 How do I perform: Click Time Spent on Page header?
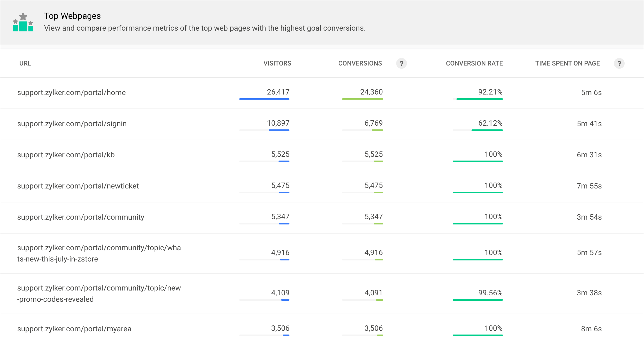pyautogui.click(x=567, y=63)
